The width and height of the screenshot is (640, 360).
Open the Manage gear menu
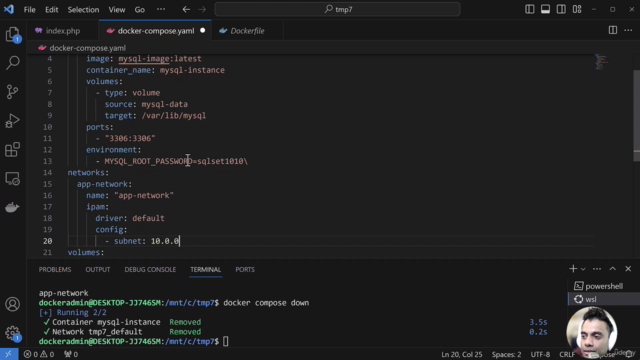13,333
